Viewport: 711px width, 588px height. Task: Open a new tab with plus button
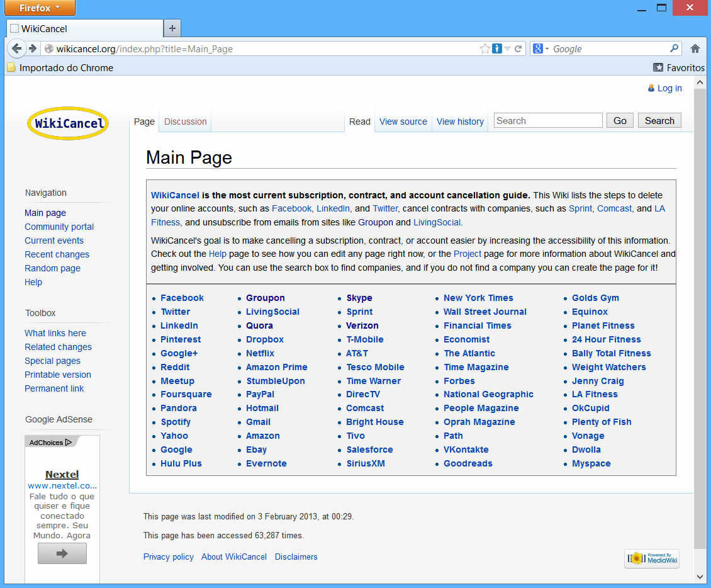pos(172,28)
